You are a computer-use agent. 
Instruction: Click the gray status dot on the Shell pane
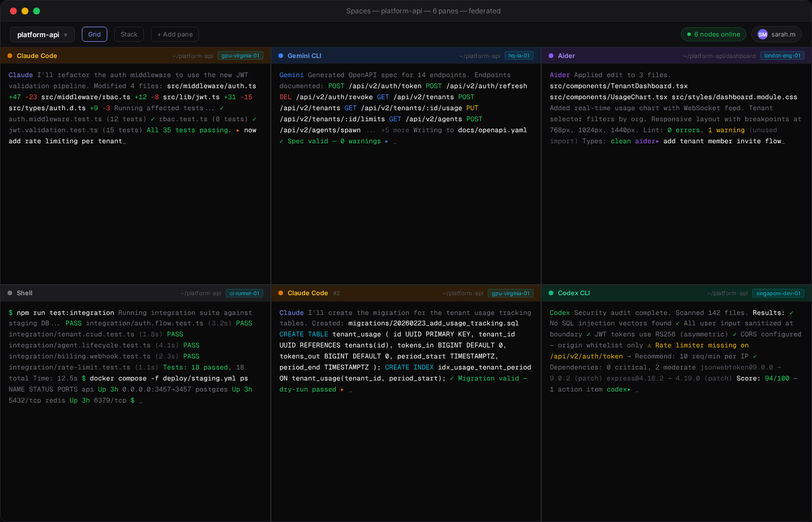tap(10, 293)
